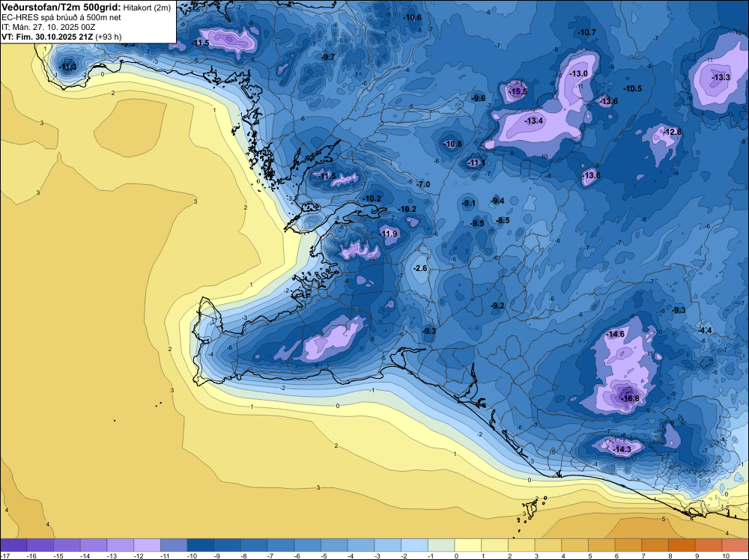Click the legend swatch between -14 and -13
The height and width of the screenshot is (560, 749).
(x=94, y=545)
